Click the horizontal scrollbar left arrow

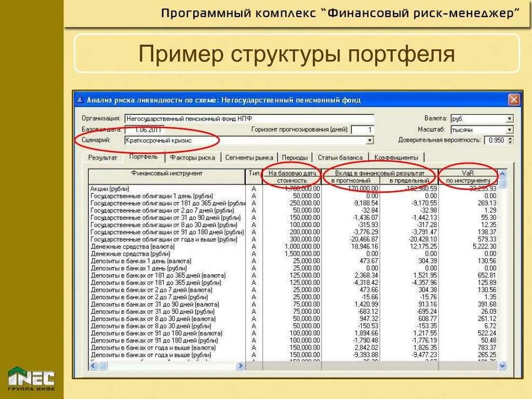point(94,366)
